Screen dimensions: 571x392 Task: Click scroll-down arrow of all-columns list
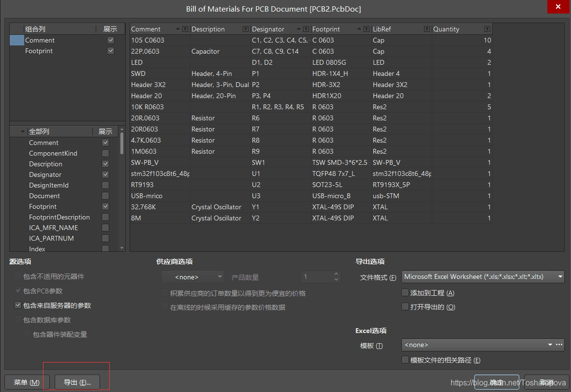[x=122, y=248]
